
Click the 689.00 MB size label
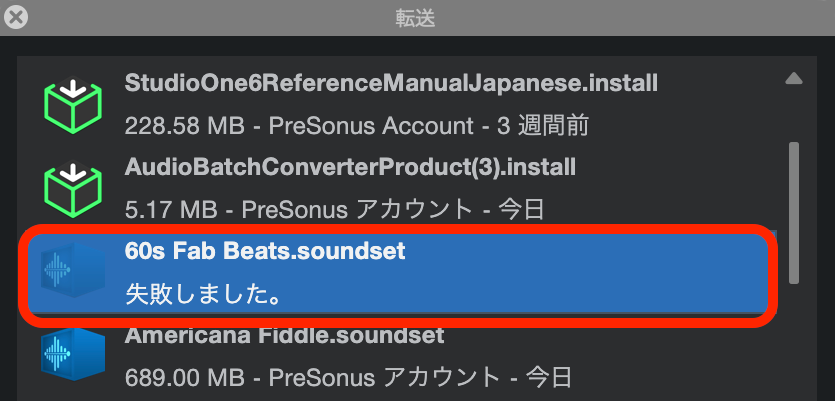click(184, 378)
